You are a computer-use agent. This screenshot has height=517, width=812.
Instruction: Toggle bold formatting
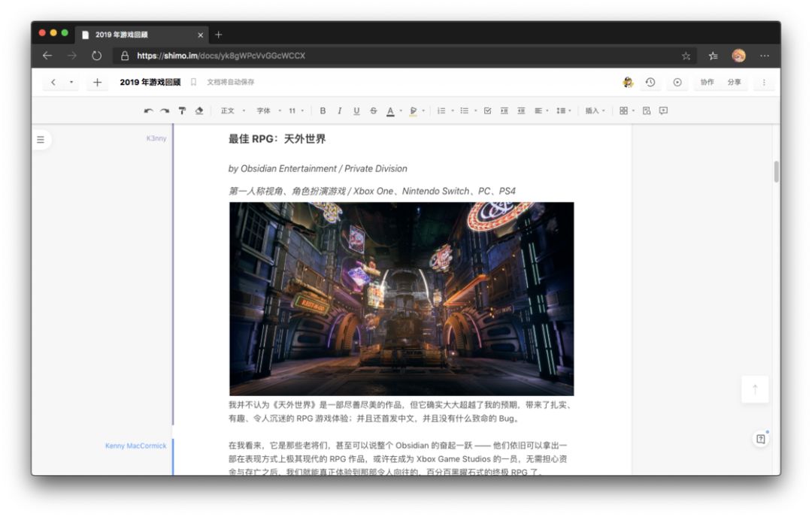[323, 110]
